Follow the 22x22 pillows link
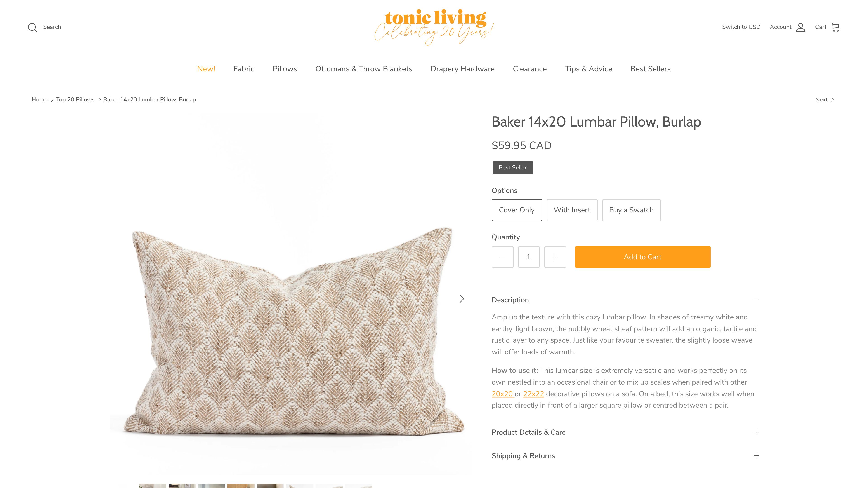This screenshot has height=488, width=868. (x=533, y=394)
